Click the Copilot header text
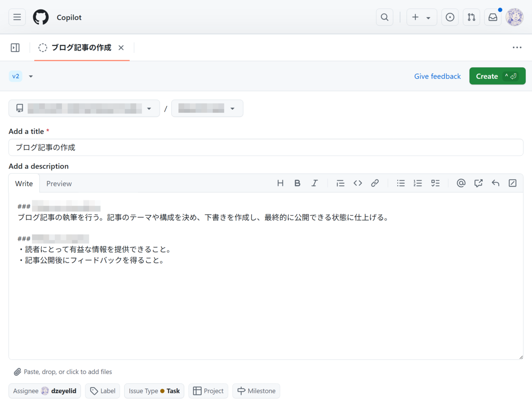532x410 pixels. 69,17
